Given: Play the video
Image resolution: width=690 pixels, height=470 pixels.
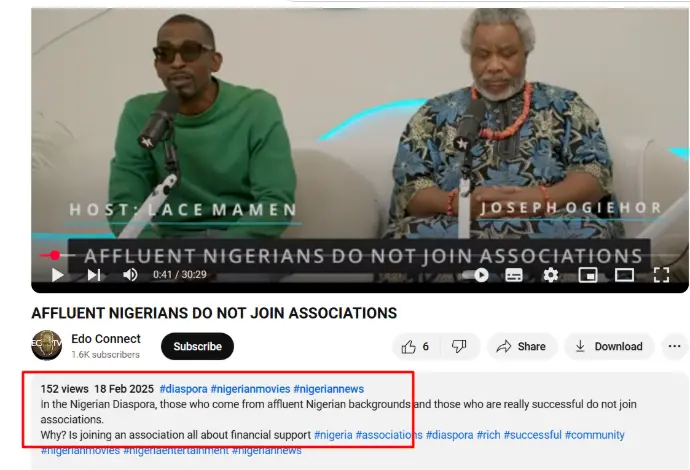Looking at the screenshot, I should point(58,275).
